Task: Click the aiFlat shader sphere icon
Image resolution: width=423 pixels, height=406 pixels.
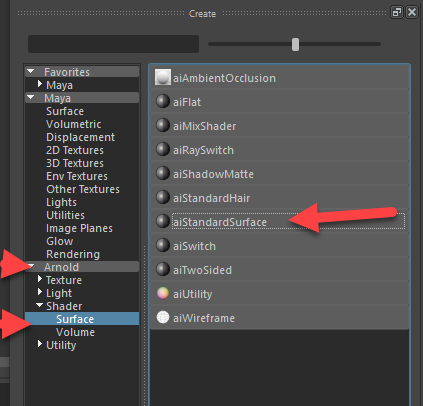Action: [x=163, y=101]
